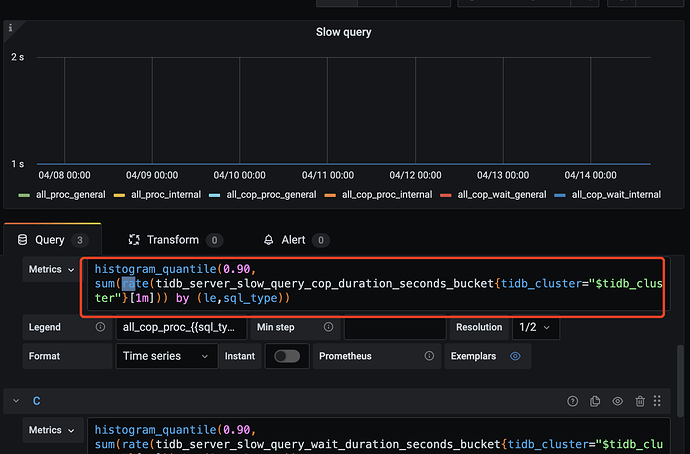
Task: Click the 04/10 00:00 x-axis label
Action: [239, 175]
